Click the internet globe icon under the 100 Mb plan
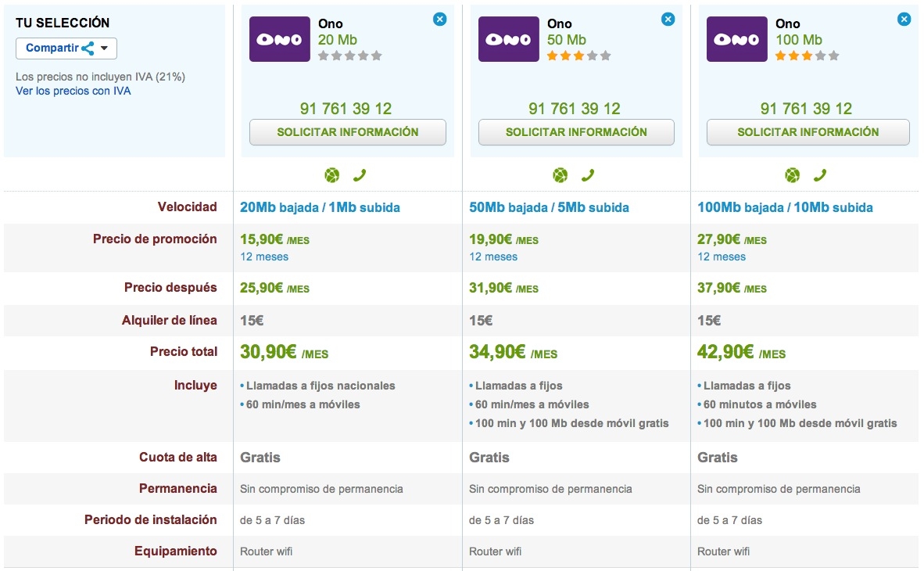Image resolution: width=924 pixels, height=571 pixels. (x=792, y=175)
